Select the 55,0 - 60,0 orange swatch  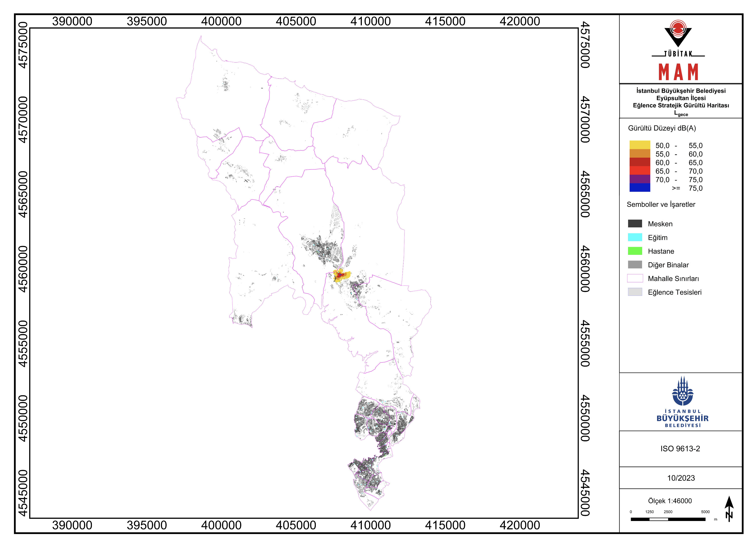[639, 153]
